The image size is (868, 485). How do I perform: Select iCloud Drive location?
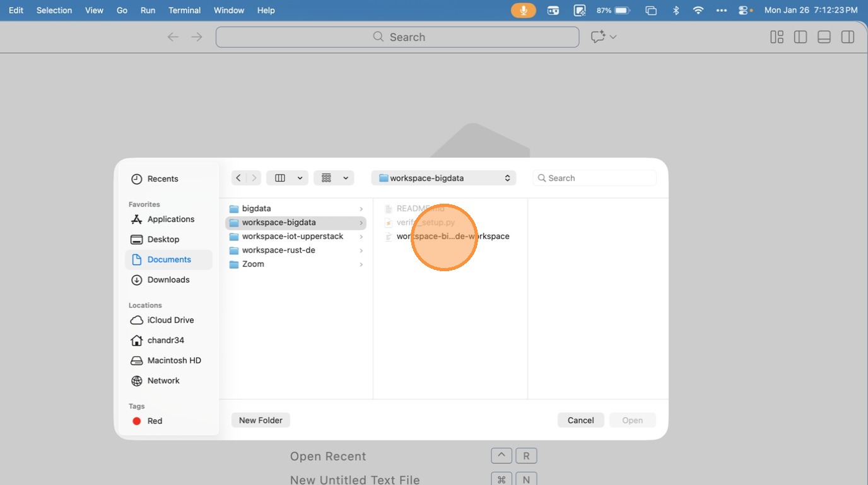coord(169,320)
